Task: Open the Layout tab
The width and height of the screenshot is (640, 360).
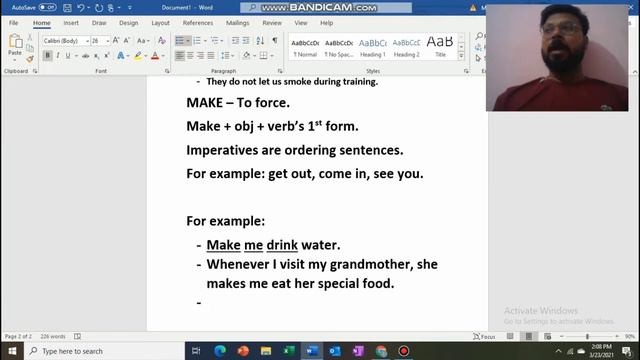Action: tap(160, 23)
